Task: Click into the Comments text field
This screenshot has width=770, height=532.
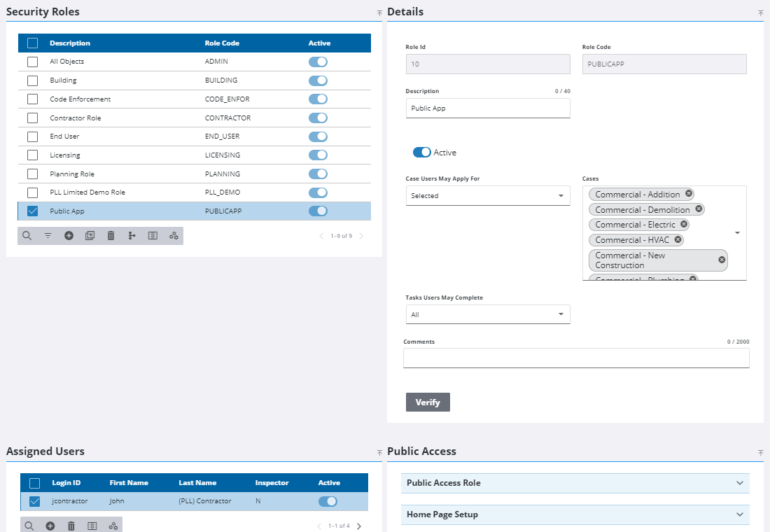Action: pos(575,358)
